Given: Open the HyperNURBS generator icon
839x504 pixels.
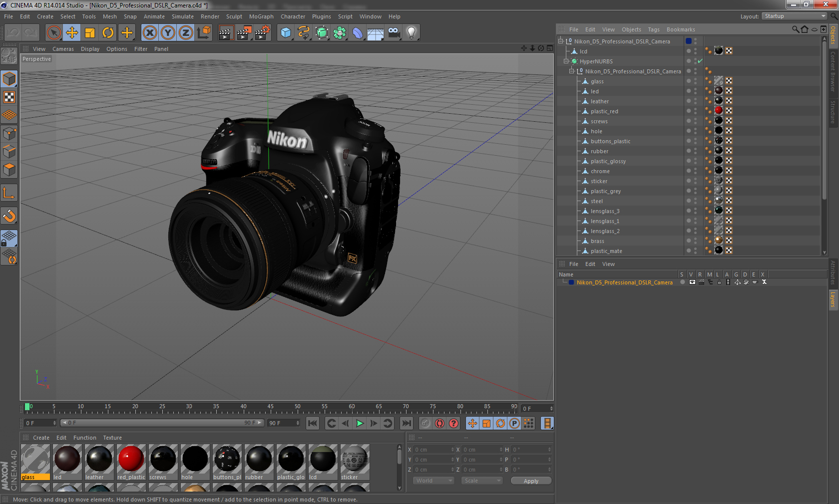Looking at the screenshot, I should click(x=322, y=33).
